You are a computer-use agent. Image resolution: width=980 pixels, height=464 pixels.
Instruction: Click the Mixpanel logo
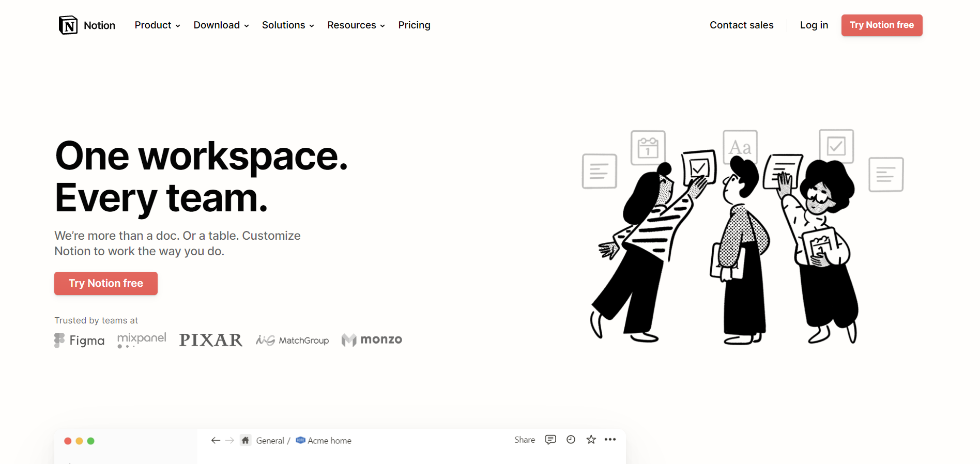point(142,339)
